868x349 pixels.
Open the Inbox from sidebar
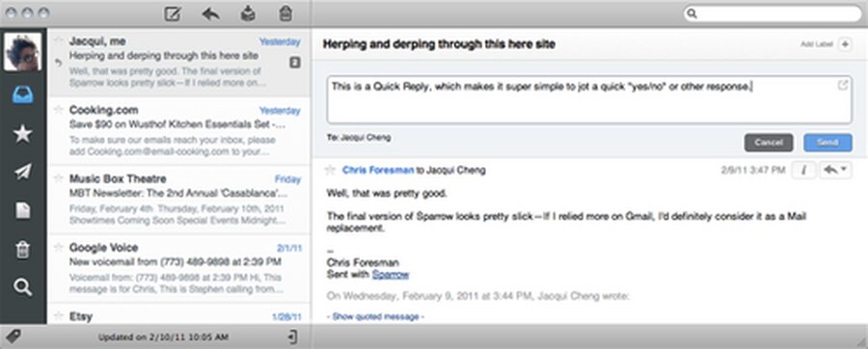(x=23, y=95)
